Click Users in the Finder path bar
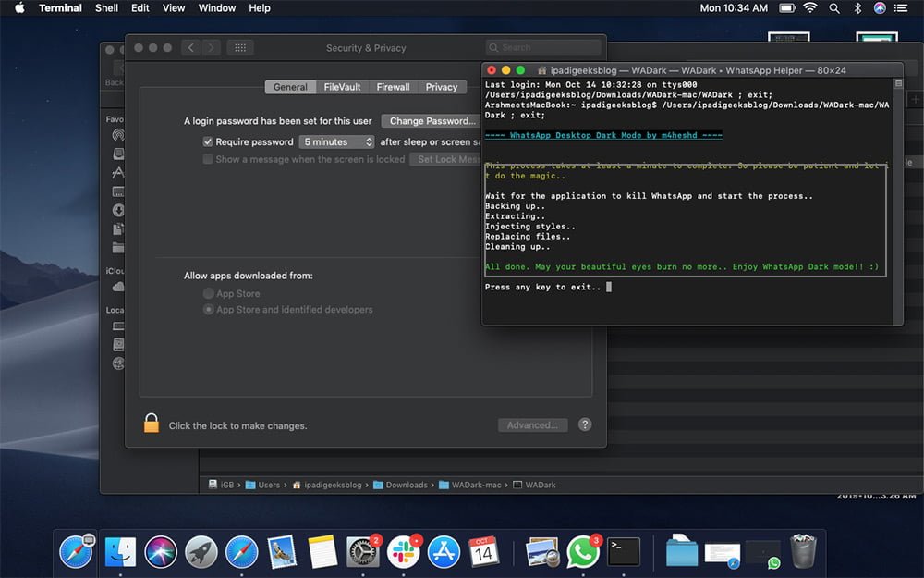 262,485
